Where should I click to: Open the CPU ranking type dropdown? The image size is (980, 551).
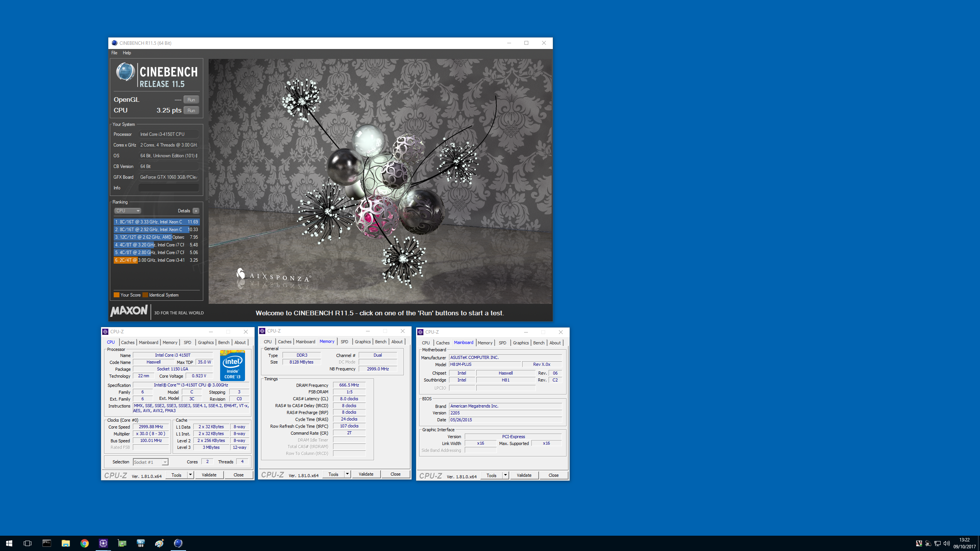tap(128, 211)
